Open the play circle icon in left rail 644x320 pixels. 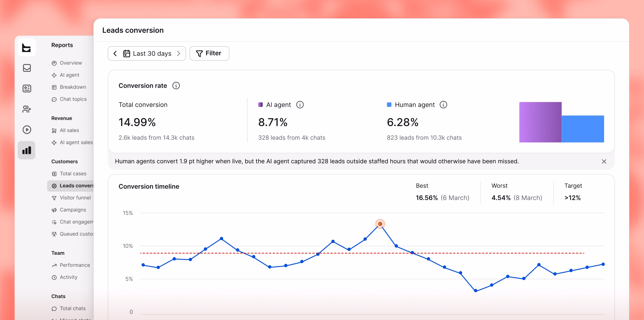(x=27, y=130)
